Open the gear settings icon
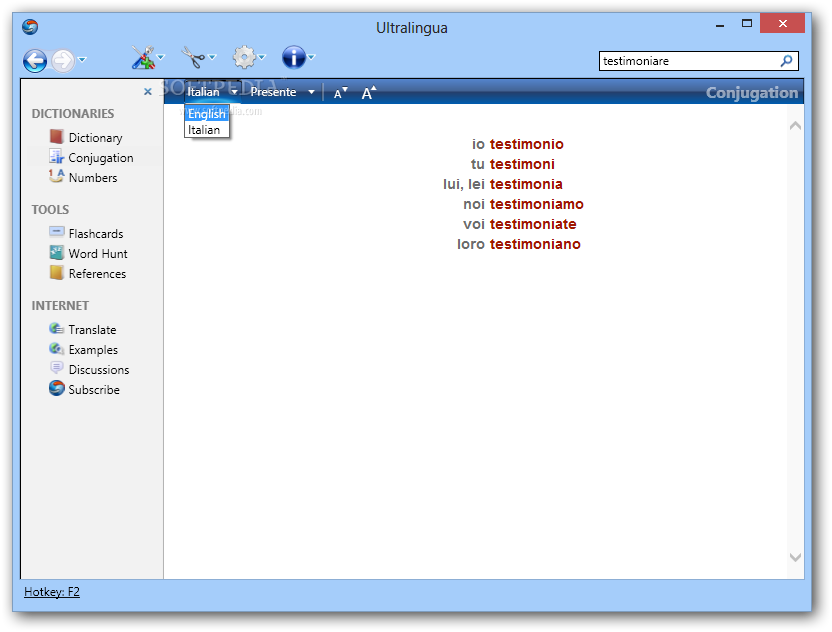This screenshot has width=832, height=632. pyautogui.click(x=244, y=57)
